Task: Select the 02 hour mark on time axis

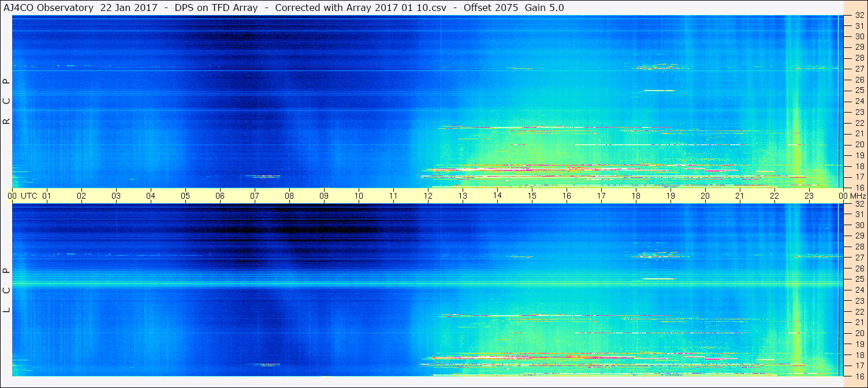Action: coord(81,196)
